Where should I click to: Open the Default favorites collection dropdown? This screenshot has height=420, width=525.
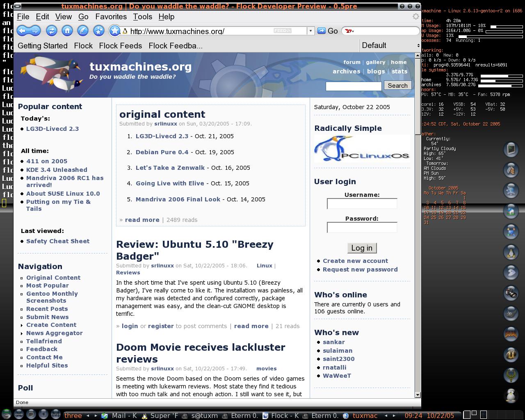click(390, 46)
